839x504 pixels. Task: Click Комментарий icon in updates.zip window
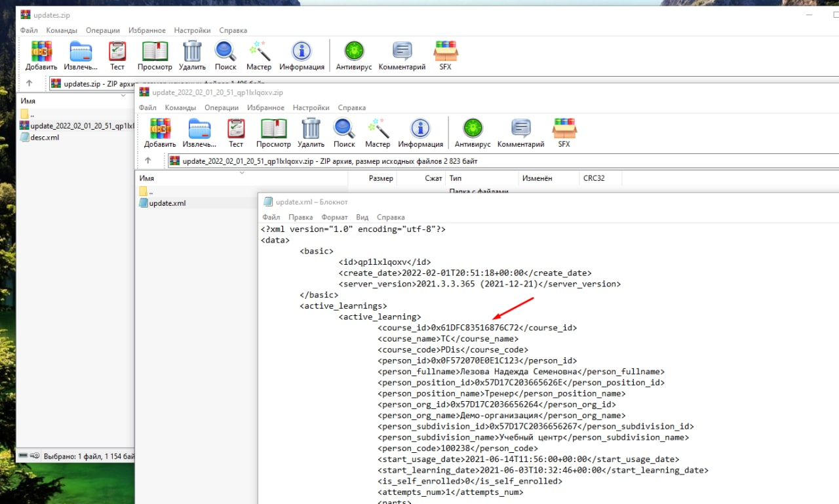[x=402, y=50]
